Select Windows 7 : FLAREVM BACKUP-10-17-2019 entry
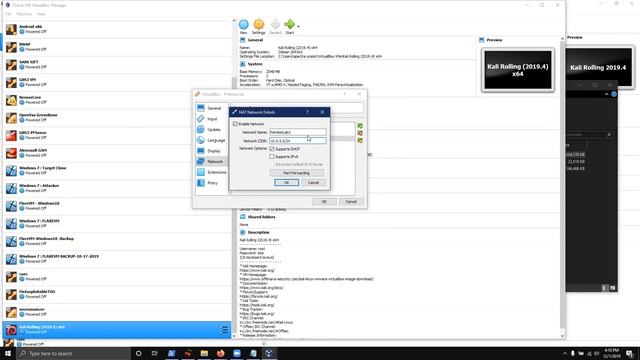This screenshot has height=360, width=640. pos(116,259)
